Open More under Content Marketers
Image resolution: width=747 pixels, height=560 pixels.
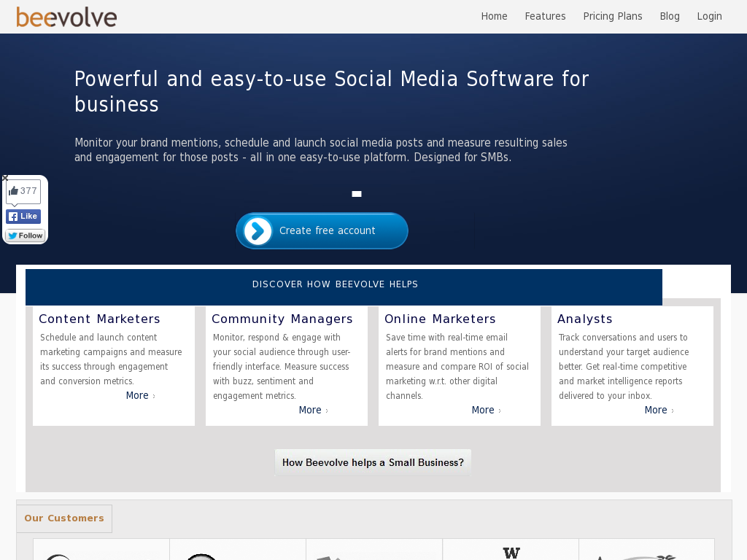(141, 396)
